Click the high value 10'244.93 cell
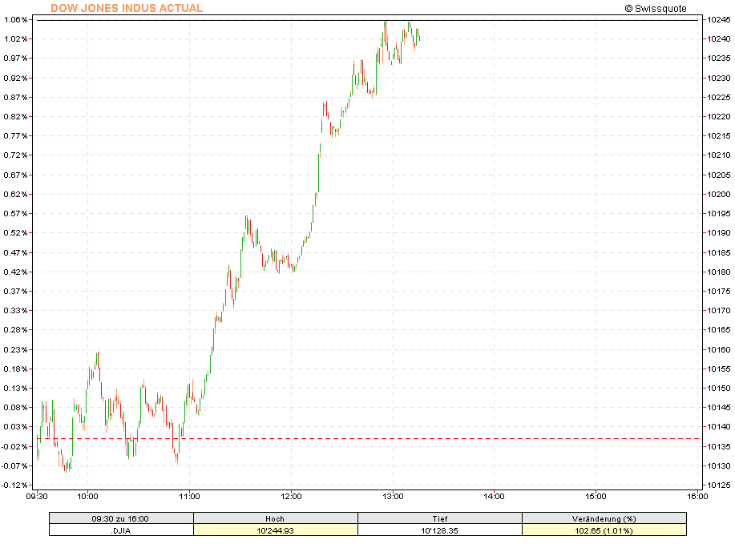735x560 pixels. (275, 530)
